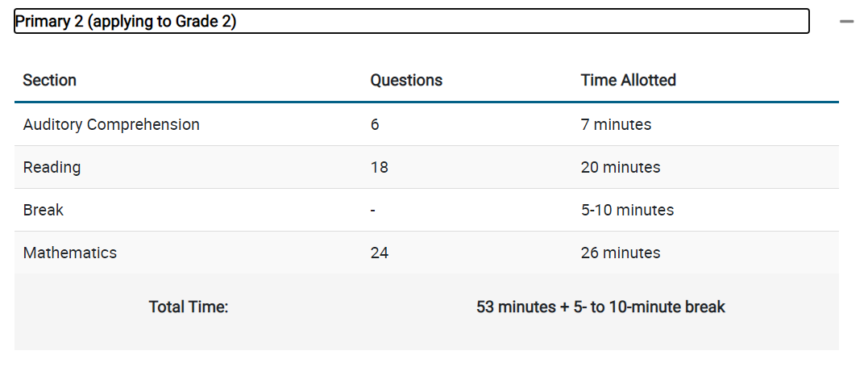Select the Auditory Comprehension row label
Viewport: 868px width, 376px height.
coord(111,125)
